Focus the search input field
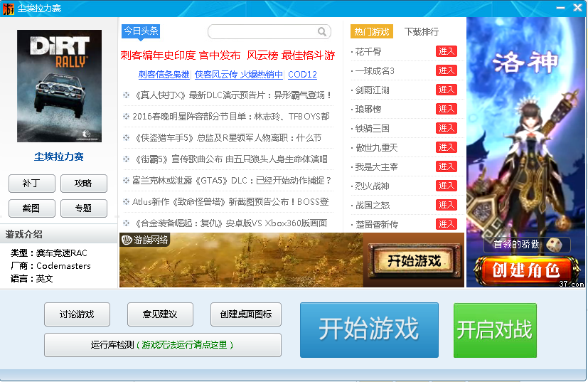Screen dimensions: 588x382 point(262,32)
